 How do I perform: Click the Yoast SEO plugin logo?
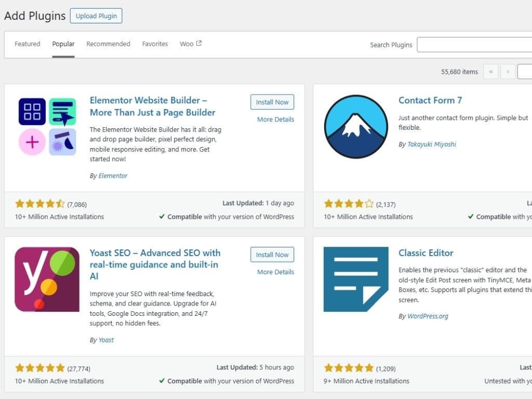(x=47, y=279)
